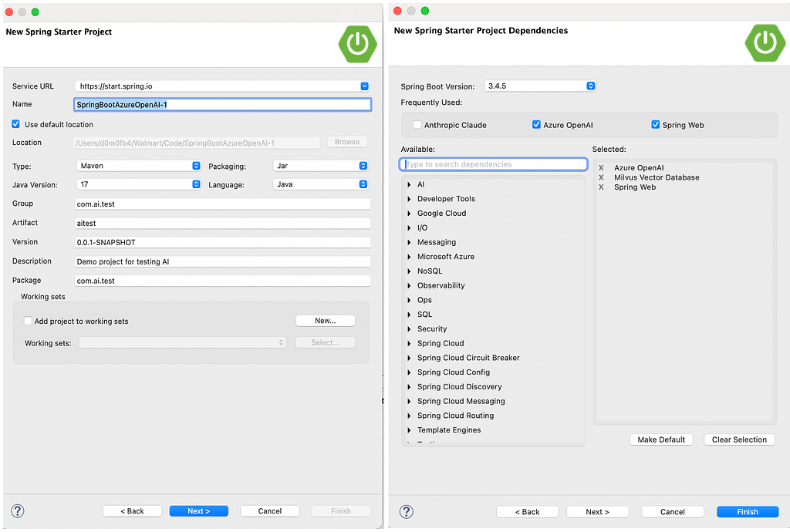Click the Version field 0.0.1-SNAPSHOT

point(223,242)
